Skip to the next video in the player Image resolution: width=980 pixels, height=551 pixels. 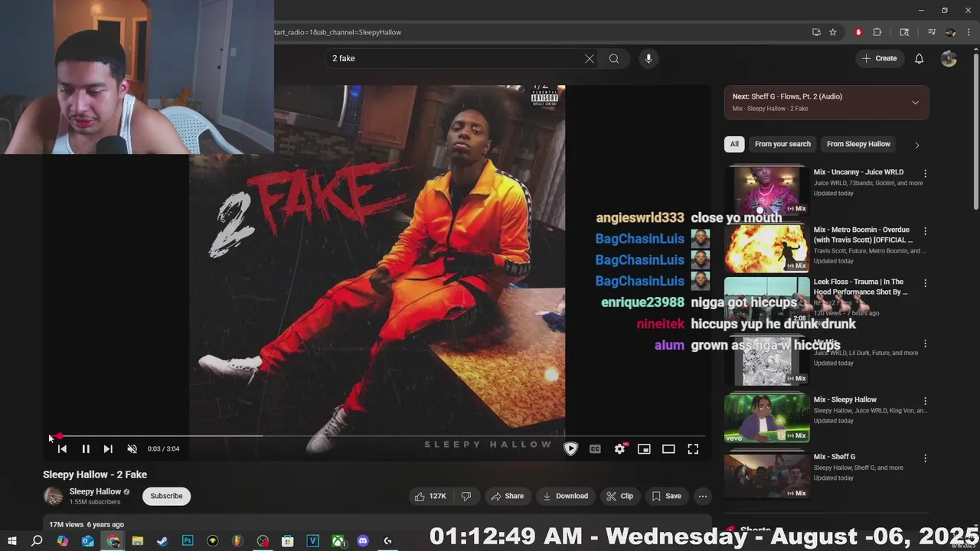click(108, 449)
